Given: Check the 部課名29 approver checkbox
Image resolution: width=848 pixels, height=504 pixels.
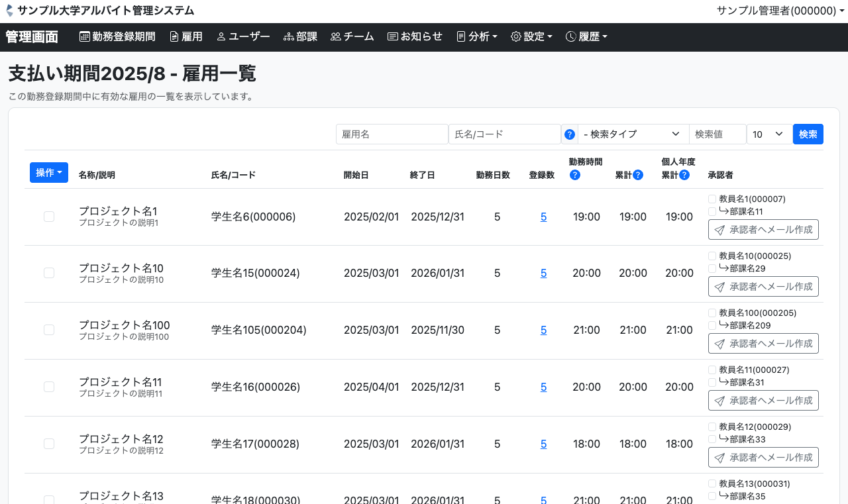Looking at the screenshot, I should 712,269.
